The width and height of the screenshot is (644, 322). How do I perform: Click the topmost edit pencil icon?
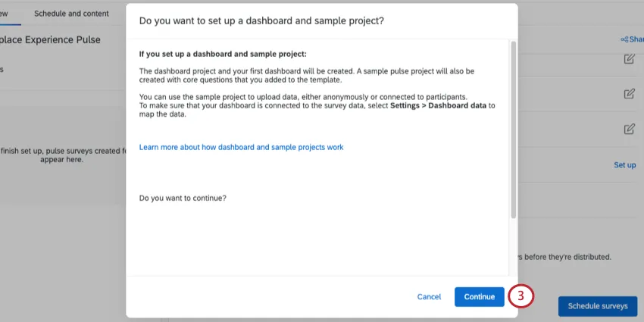[x=629, y=59]
